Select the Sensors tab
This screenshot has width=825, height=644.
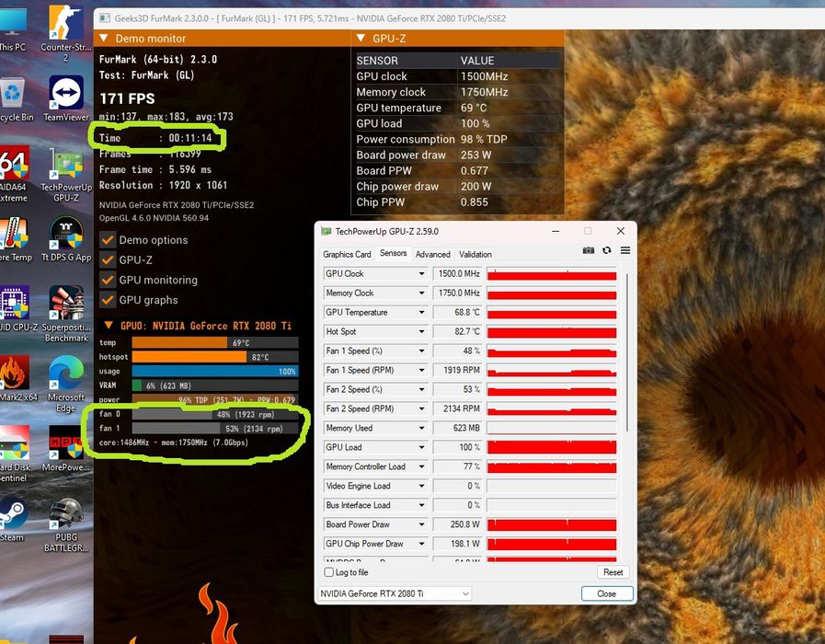[x=394, y=253]
